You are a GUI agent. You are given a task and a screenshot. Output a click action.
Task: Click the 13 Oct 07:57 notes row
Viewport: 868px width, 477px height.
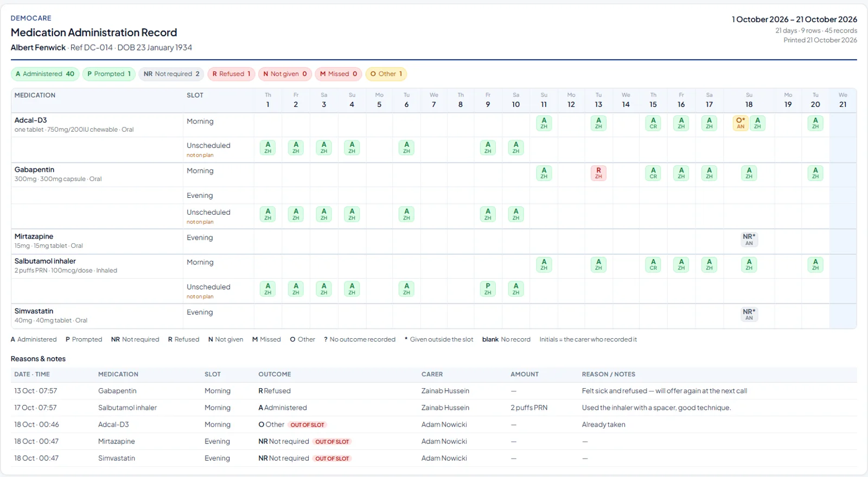[434, 391]
